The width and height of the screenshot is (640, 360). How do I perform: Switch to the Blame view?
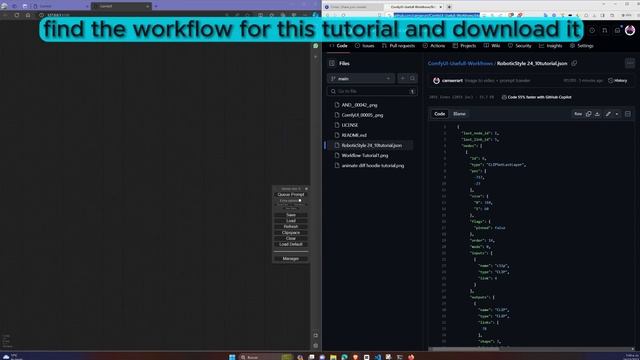pyautogui.click(x=459, y=114)
